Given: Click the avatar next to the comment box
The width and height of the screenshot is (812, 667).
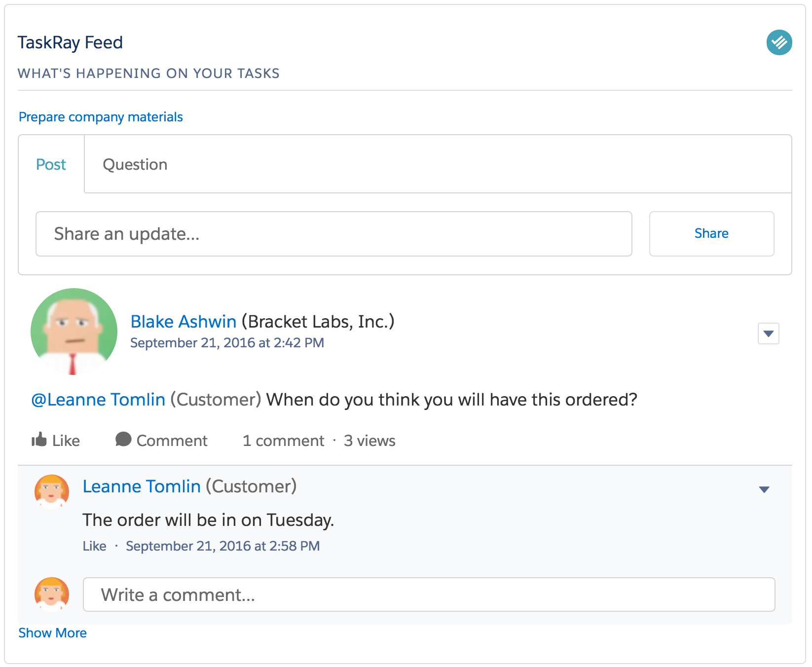Looking at the screenshot, I should tap(51, 594).
